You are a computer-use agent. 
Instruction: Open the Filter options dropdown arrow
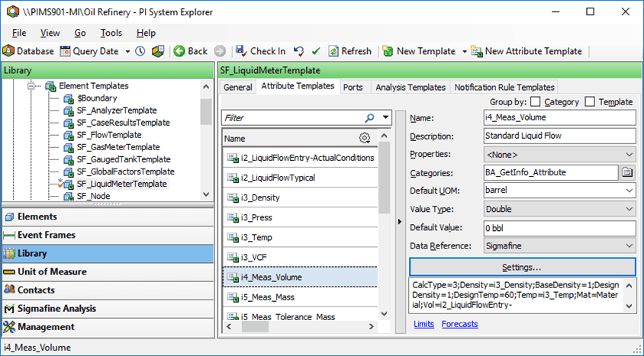tap(385, 117)
